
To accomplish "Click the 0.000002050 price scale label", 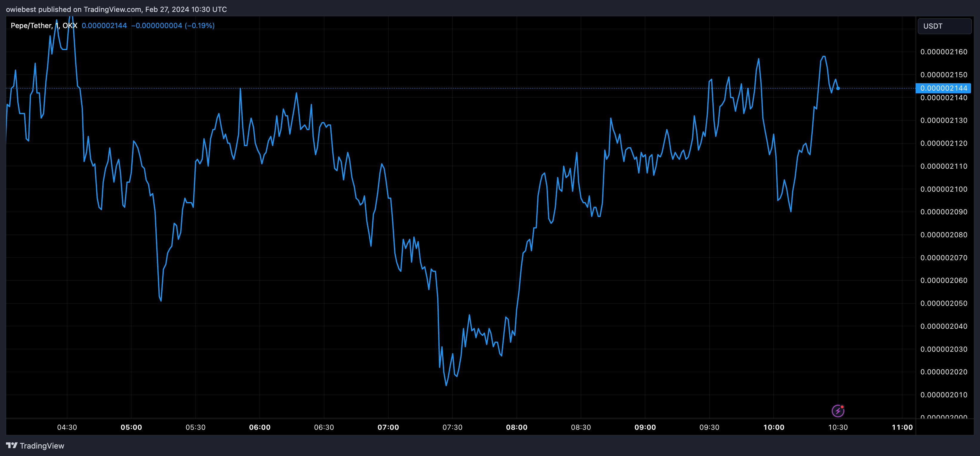I will [x=944, y=303].
